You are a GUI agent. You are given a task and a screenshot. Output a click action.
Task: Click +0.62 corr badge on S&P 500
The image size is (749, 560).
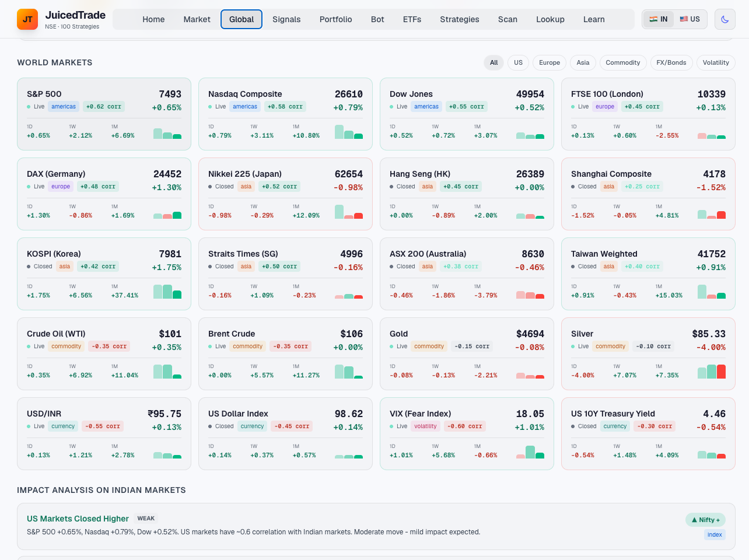coord(104,107)
